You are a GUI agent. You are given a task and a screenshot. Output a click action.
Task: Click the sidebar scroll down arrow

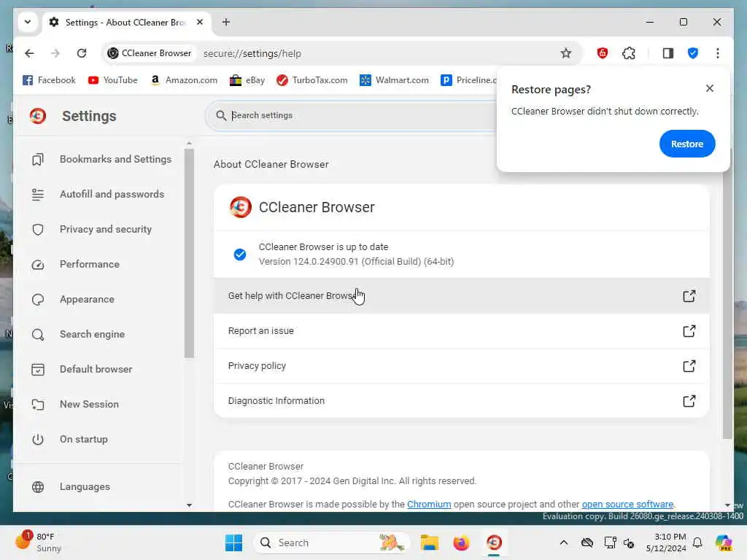click(x=189, y=505)
